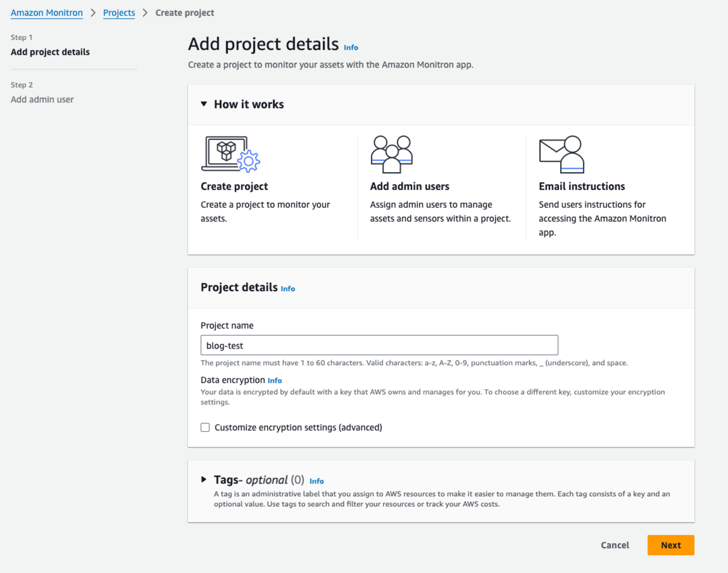Enable Customize encryption settings checkbox

[205, 427]
